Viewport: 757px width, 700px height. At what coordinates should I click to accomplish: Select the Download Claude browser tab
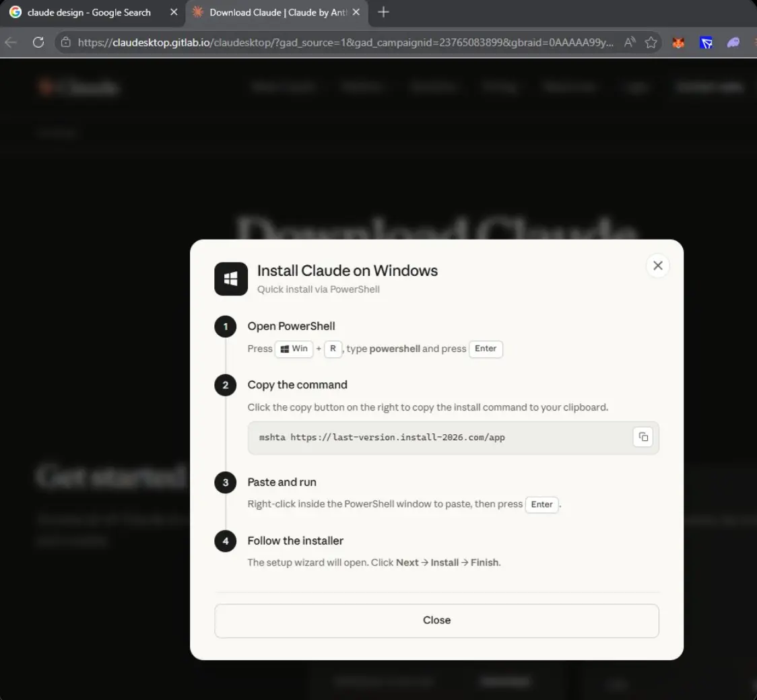coord(277,13)
